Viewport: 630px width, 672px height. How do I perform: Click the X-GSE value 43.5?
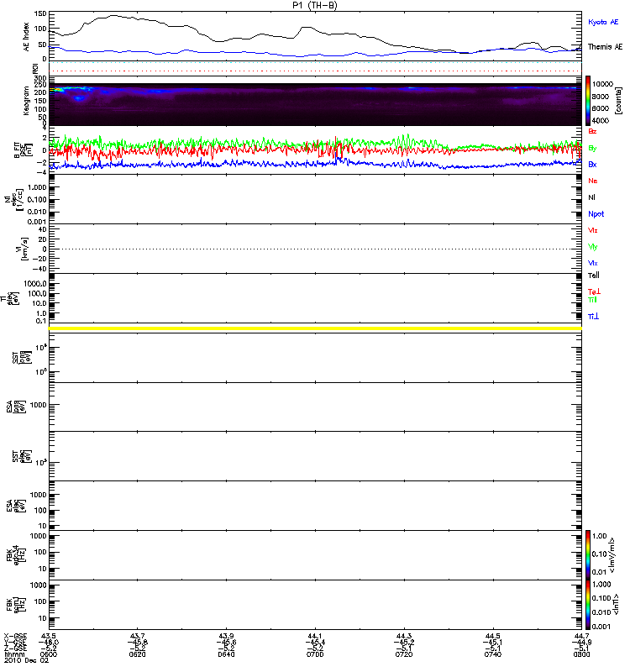click(x=49, y=636)
